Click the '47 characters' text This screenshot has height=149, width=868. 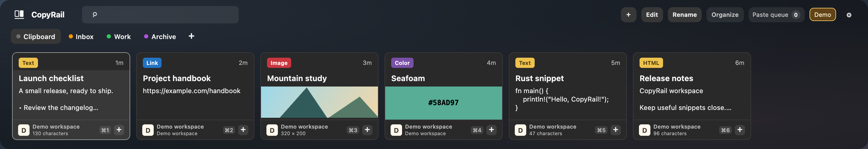(546, 134)
